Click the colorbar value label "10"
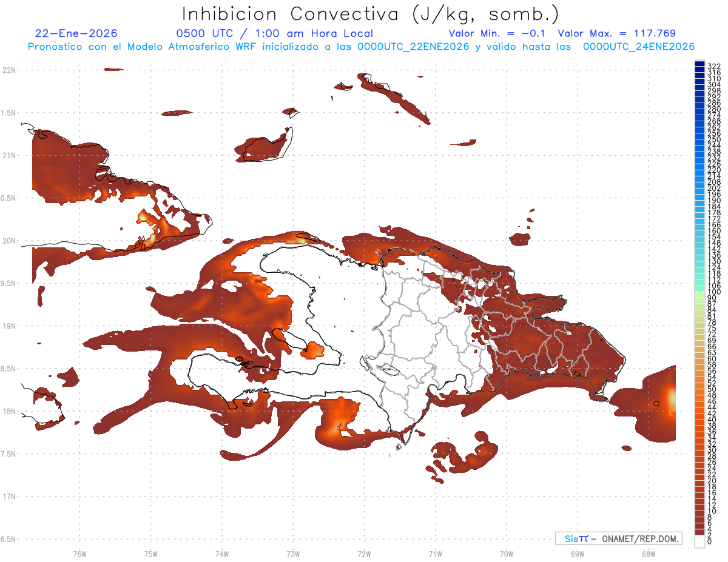The height and width of the screenshot is (562, 728). [x=712, y=510]
